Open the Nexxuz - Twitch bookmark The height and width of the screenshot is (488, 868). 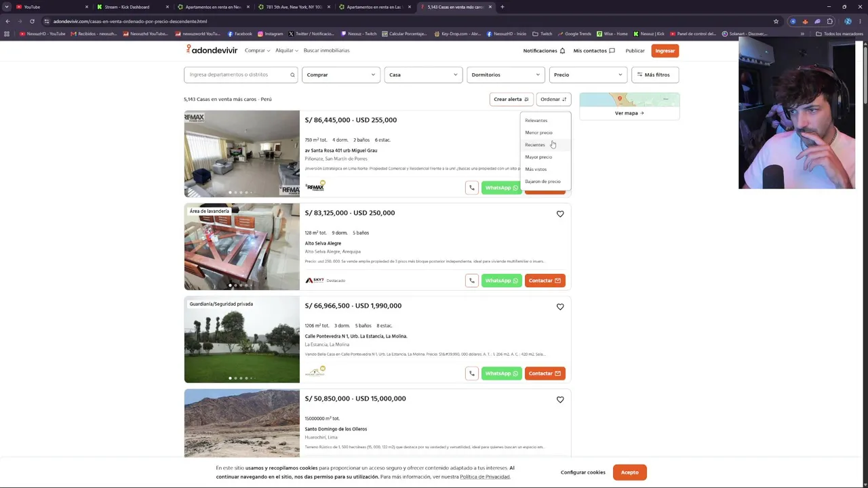(x=359, y=34)
